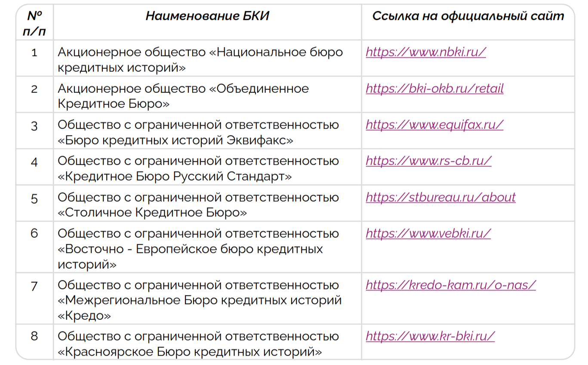The height and width of the screenshot is (365, 588).
Task: Click «Красноярское Бюро кредитных историй» cell
Action: [x=190, y=352]
